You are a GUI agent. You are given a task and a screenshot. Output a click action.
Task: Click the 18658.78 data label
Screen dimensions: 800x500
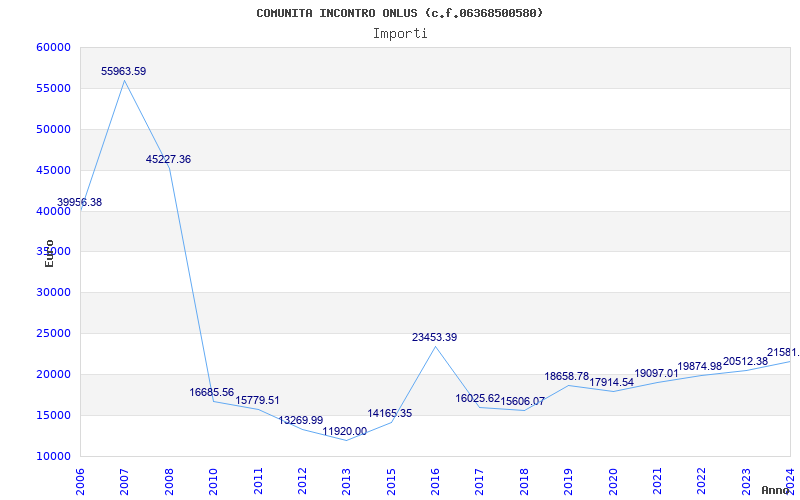566,377
